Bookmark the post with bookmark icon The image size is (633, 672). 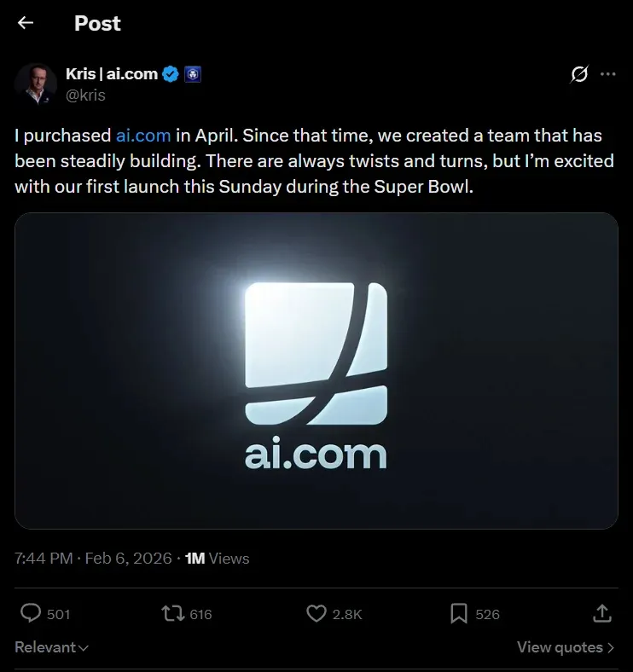tap(459, 613)
